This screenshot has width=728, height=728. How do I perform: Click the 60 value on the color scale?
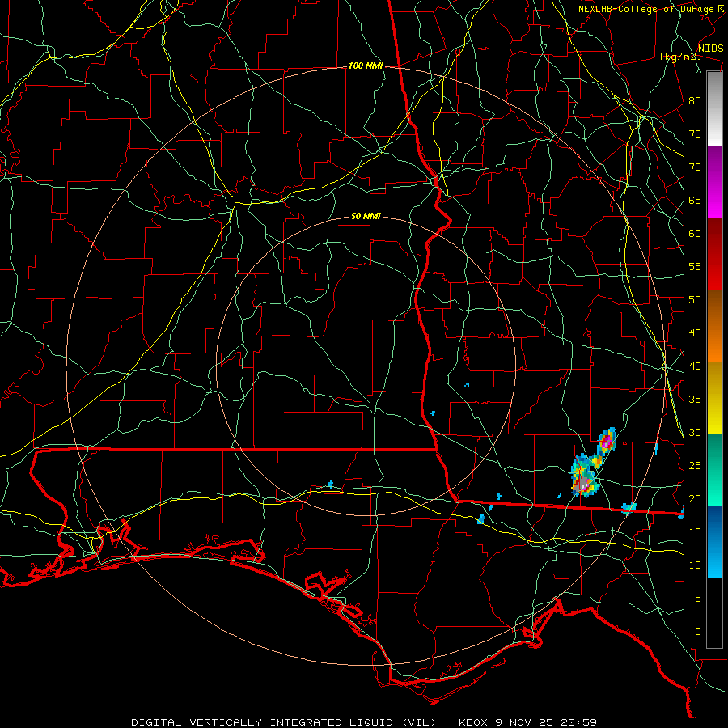point(695,234)
